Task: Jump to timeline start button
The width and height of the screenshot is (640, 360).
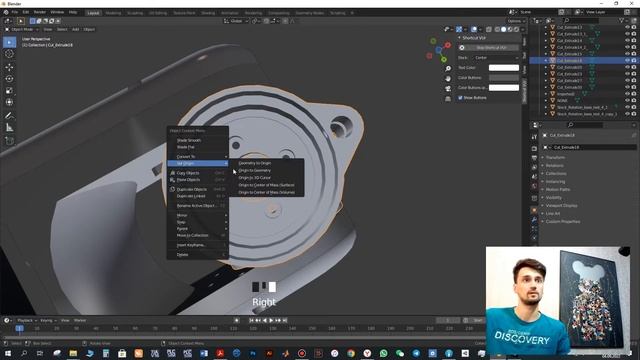Action: (251, 320)
